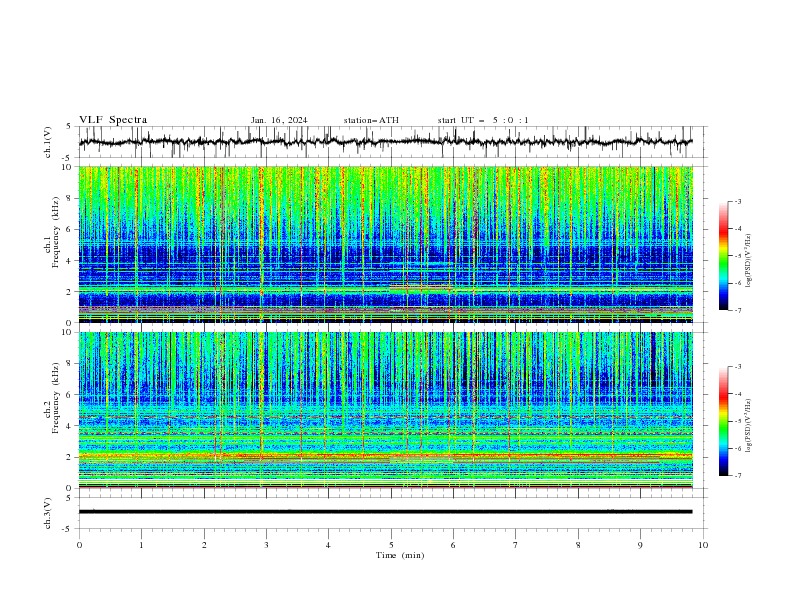Click the ch.3 flat waveform trace
The height and width of the screenshot is (612, 792).
385,512
